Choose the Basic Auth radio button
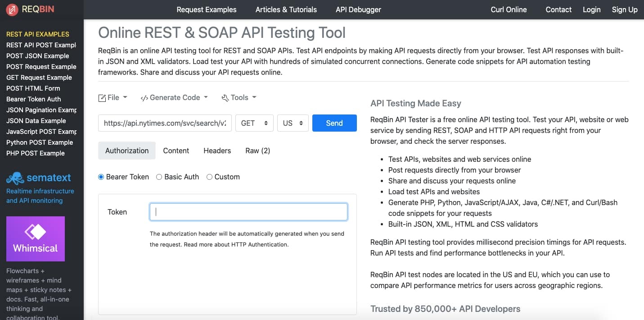The height and width of the screenshot is (320, 644). pos(158,177)
